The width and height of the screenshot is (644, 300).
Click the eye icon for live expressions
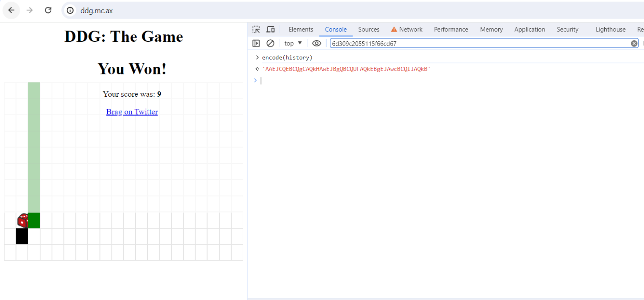pyautogui.click(x=317, y=43)
